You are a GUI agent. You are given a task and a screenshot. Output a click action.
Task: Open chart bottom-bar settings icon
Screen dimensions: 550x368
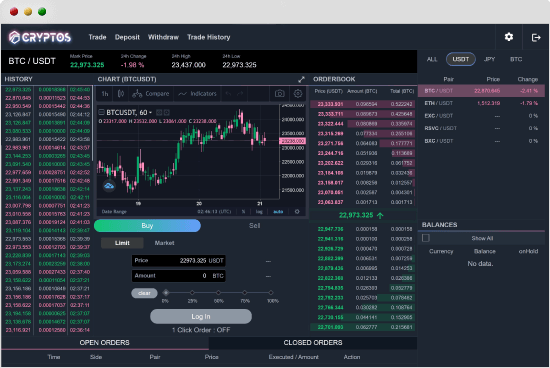point(297,212)
